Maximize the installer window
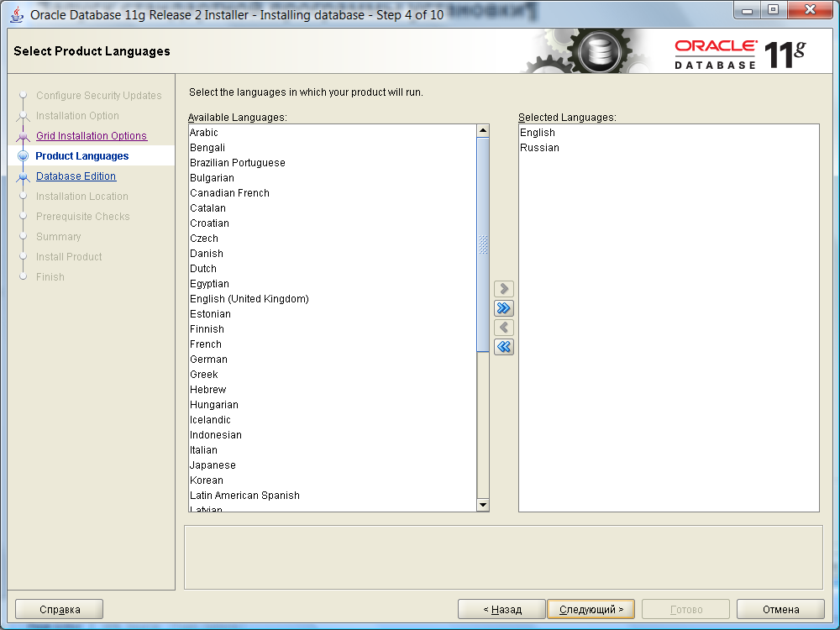Viewport: 840px width, 630px height. 773,10
